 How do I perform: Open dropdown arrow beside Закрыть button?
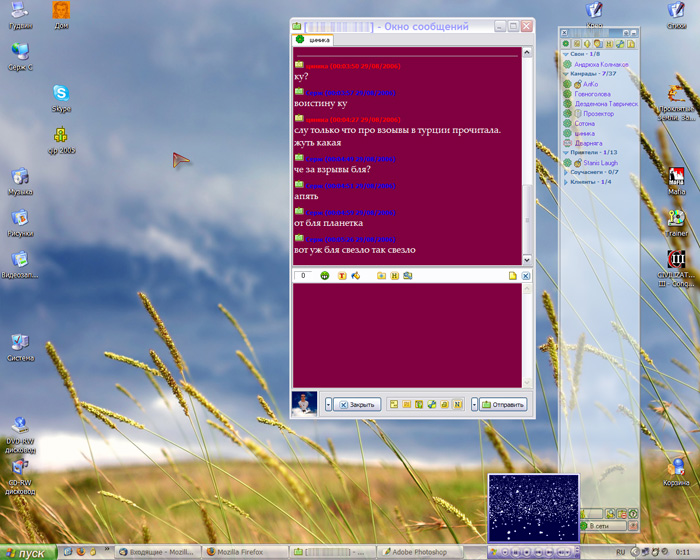click(328, 405)
